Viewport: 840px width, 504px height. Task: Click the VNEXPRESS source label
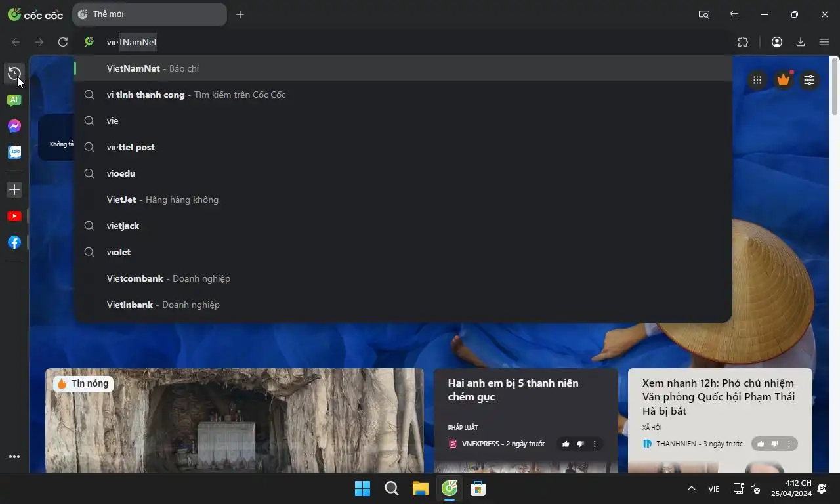(x=480, y=444)
